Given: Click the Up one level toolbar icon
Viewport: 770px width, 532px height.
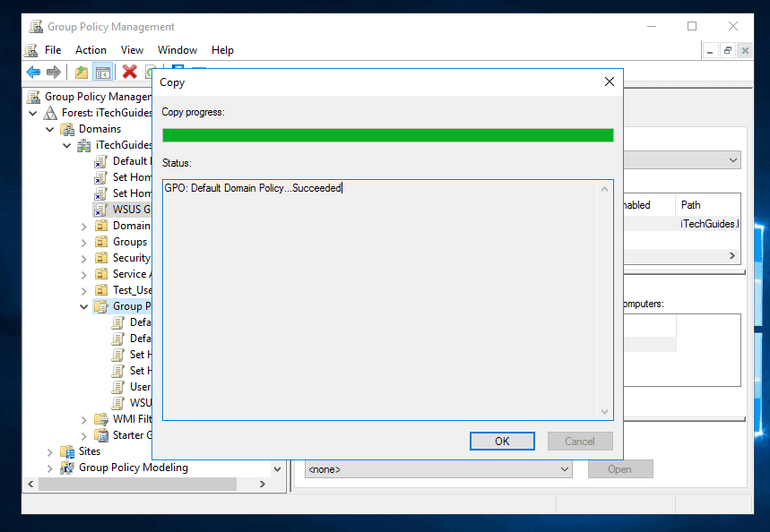Looking at the screenshot, I should pos(81,73).
